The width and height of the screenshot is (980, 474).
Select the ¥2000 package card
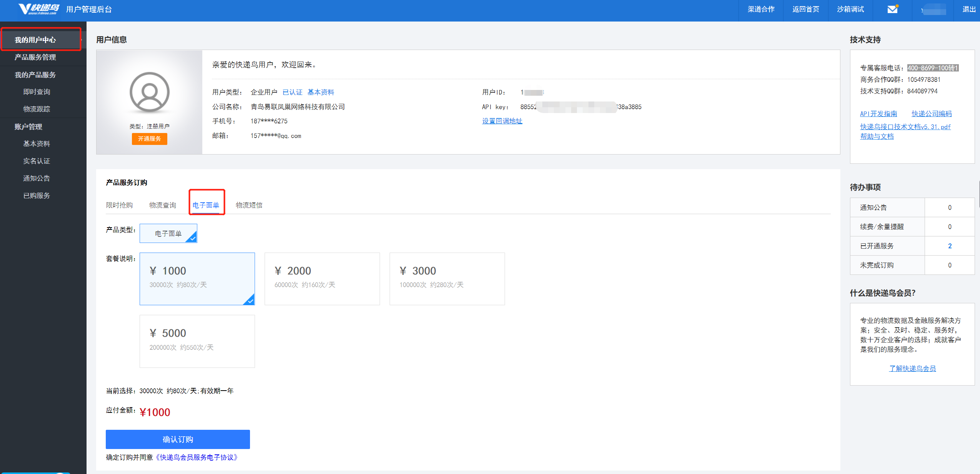click(322, 279)
